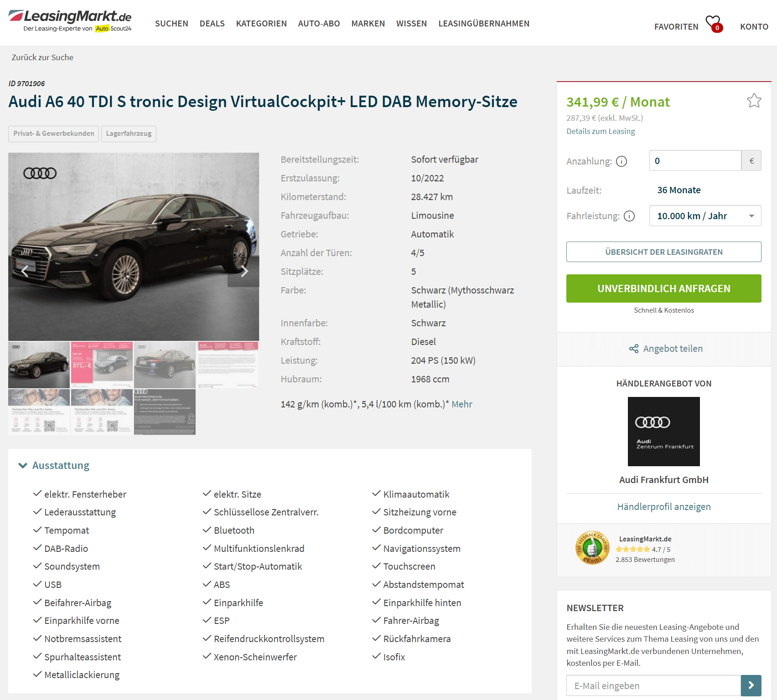Select the gray Audi Versicherung thumbnail
Viewport: 777px width, 700px height.
(165, 412)
